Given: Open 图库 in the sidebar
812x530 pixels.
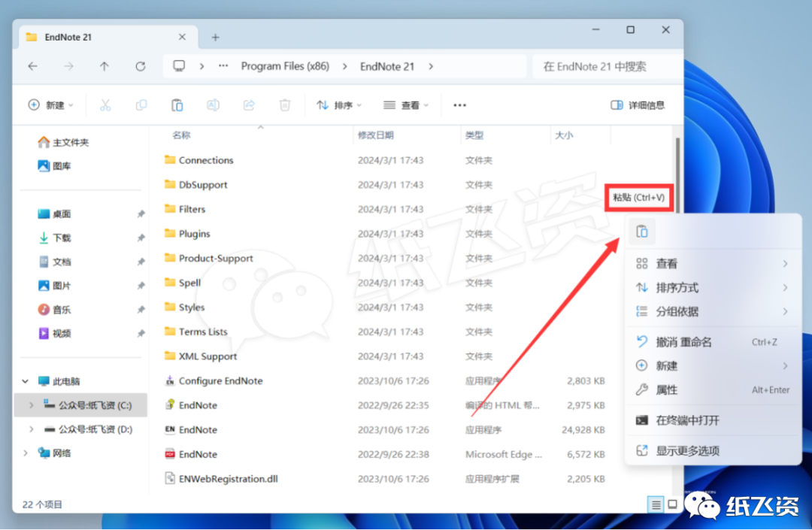Looking at the screenshot, I should click(54, 166).
